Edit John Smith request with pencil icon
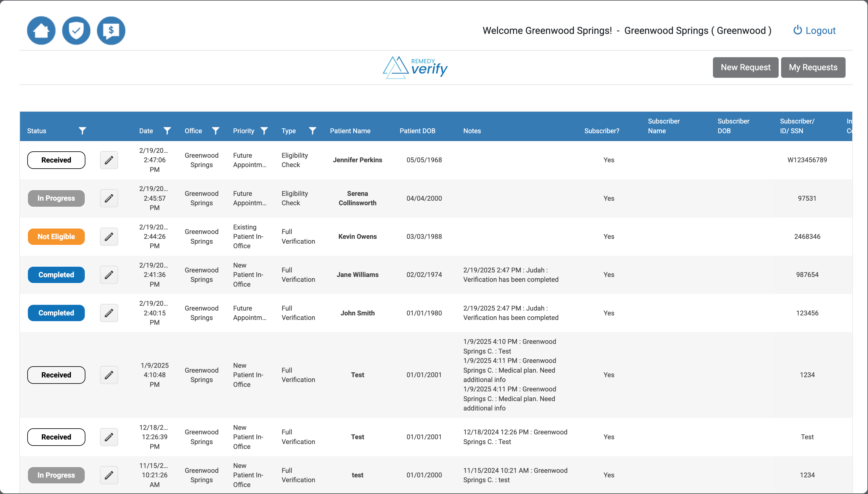 [109, 313]
